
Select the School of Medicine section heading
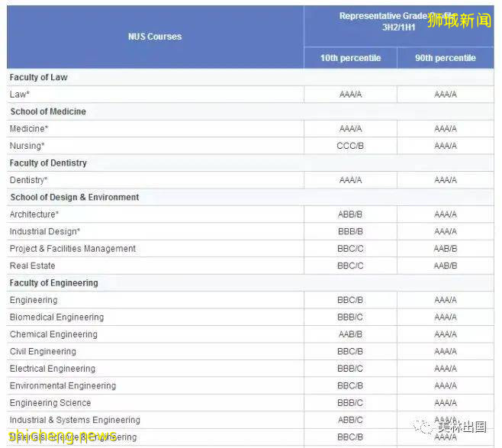pos(48,111)
